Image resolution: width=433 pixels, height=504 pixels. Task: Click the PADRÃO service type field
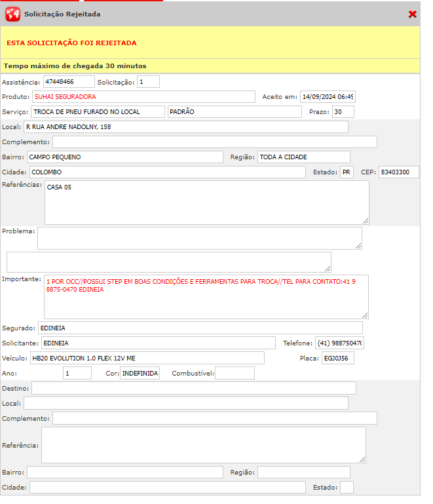235,112
